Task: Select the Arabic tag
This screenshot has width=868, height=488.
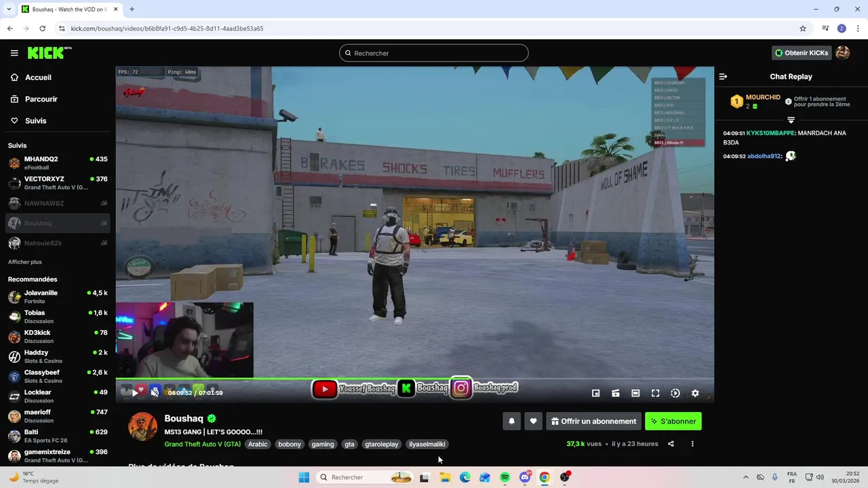Action: tap(258, 445)
